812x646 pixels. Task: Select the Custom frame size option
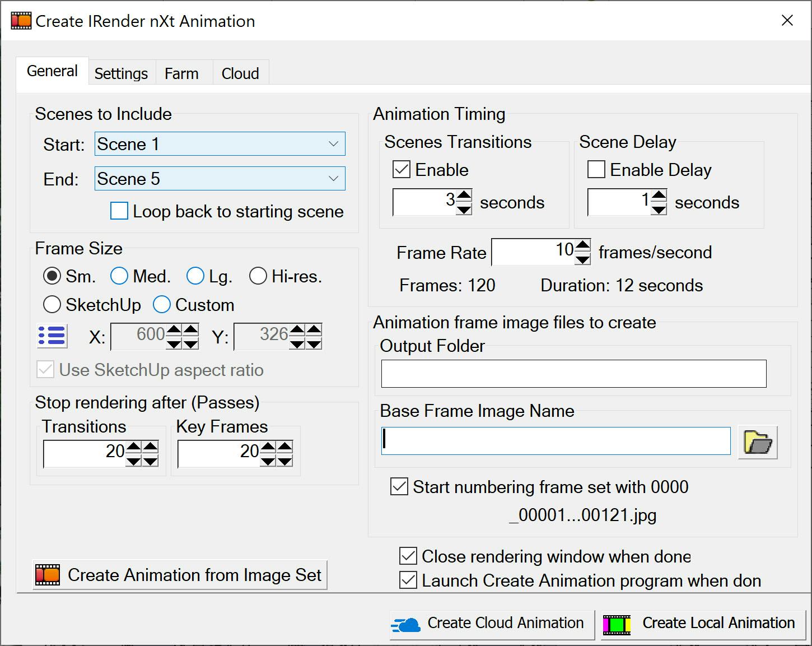pyautogui.click(x=162, y=304)
